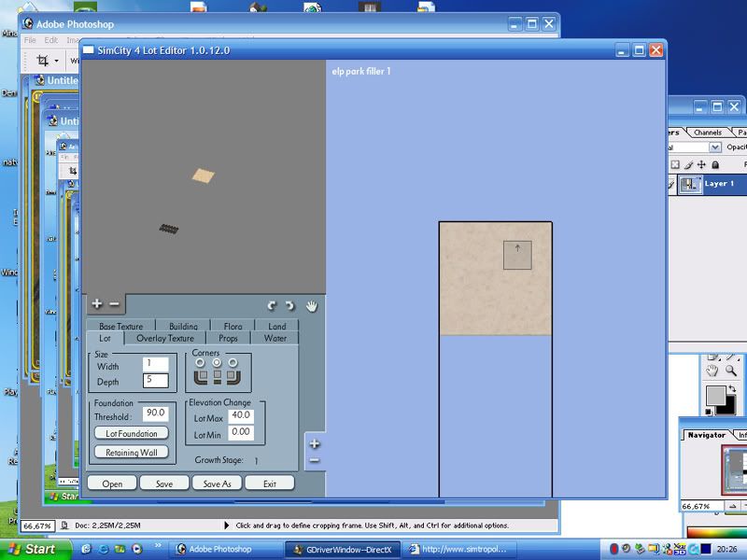Screen dimensions: 747x560
Task: Rotate the preview clockwise
Action: coord(290,306)
